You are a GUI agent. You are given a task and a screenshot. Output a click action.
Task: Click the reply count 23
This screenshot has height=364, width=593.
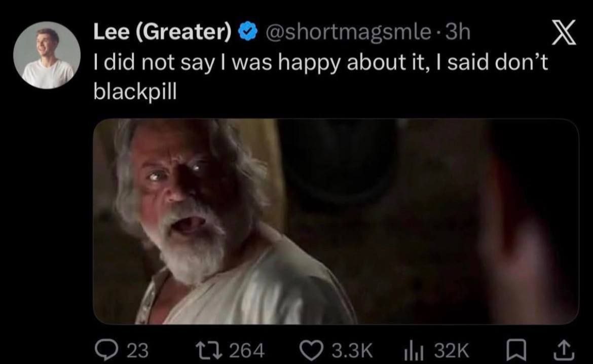(x=137, y=351)
